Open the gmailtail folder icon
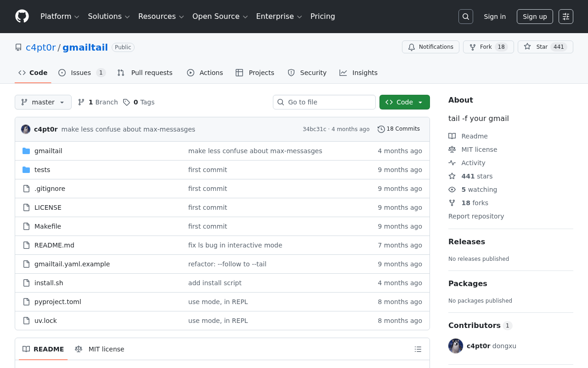 (26, 150)
